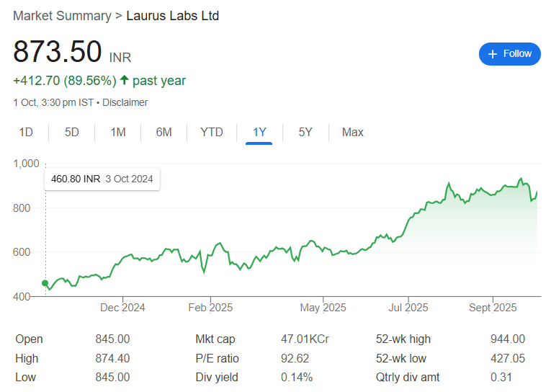Select the Max range tab
551x392 pixels.
(353, 132)
